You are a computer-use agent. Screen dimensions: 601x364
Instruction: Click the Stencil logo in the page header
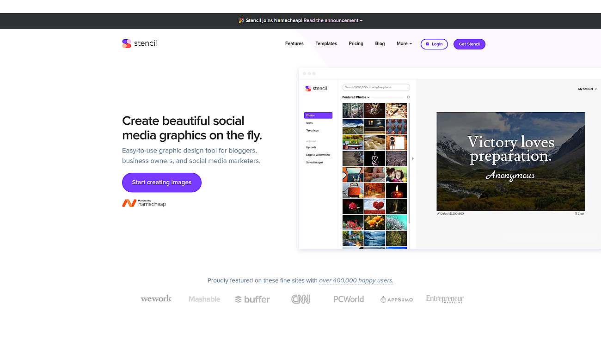[140, 43]
